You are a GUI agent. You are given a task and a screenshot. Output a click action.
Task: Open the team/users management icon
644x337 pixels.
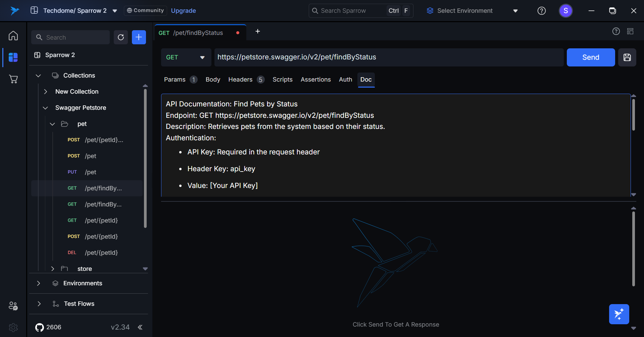(13, 306)
